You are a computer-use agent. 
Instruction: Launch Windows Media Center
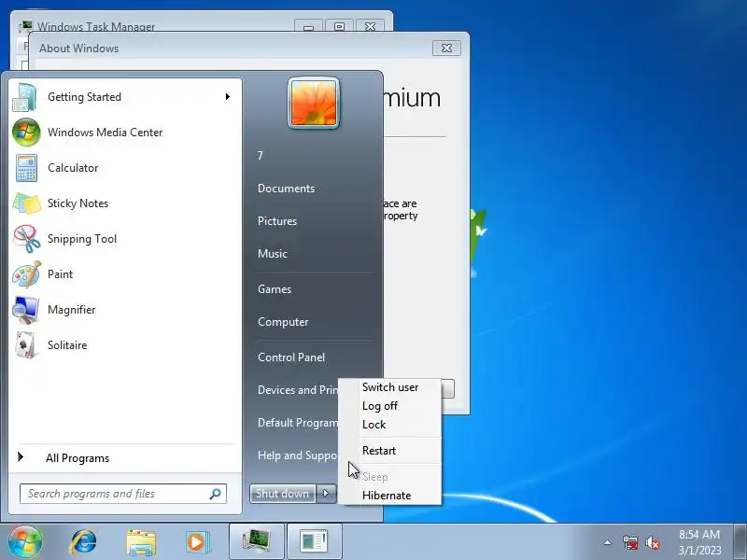pos(125,133)
